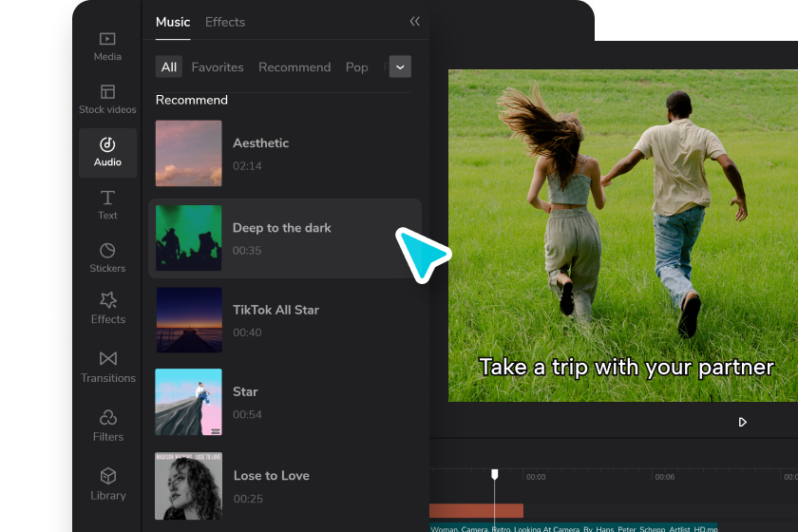The height and width of the screenshot is (532, 798).
Task: Show the Favorites music category
Action: 218,67
